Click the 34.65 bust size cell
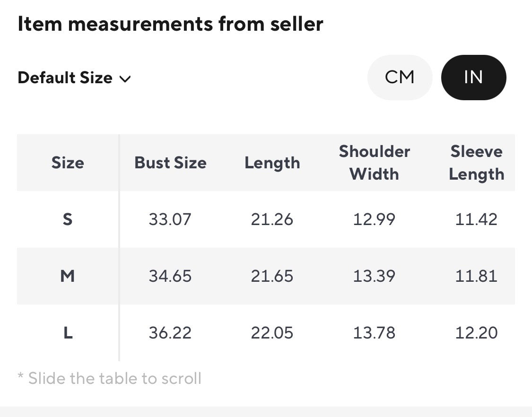The width and height of the screenshot is (532, 417). point(170,276)
